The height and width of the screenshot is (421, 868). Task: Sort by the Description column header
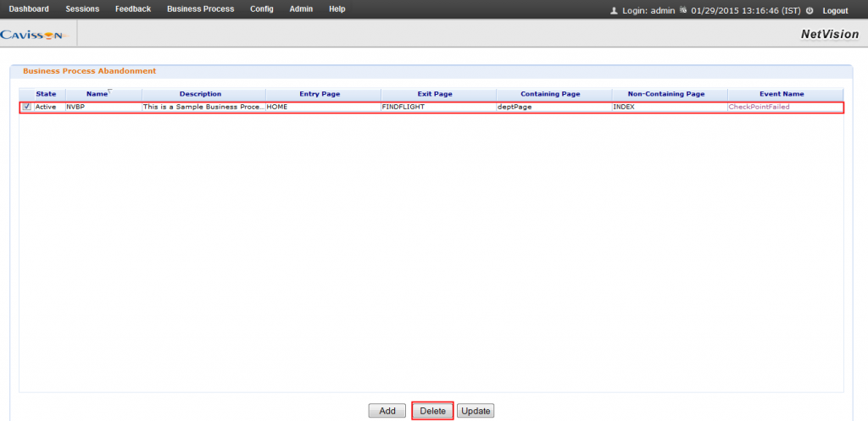(203, 94)
